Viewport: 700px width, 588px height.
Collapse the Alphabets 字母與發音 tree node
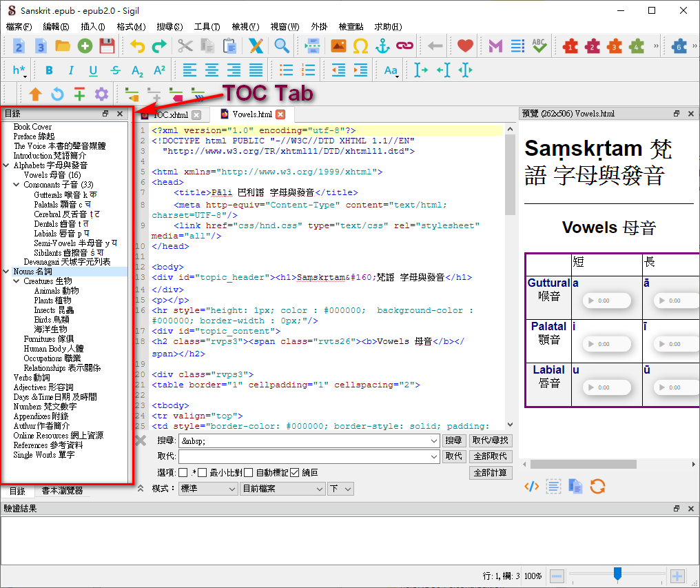pyautogui.click(x=6, y=165)
